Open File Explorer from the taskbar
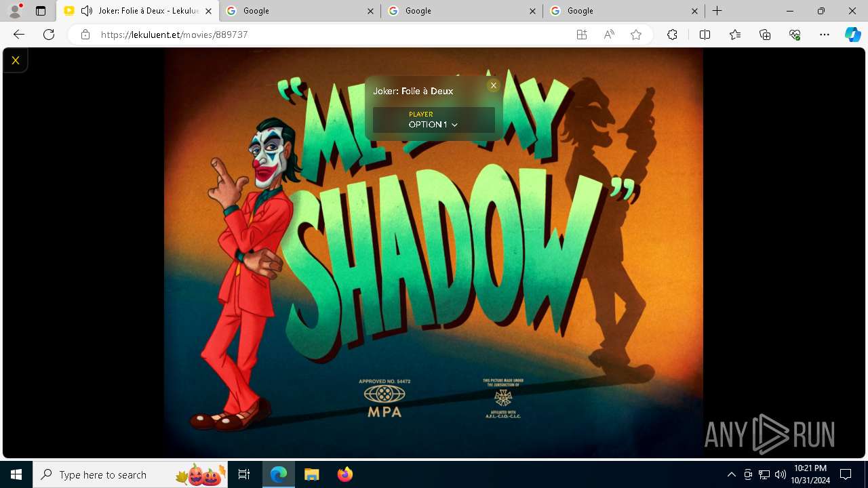This screenshot has width=868, height=488. 312,474
